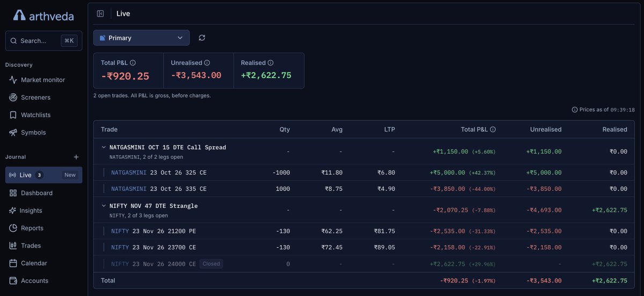This screenshot has width=644, height=296.
Task: Click the 09:39:18 price timestamp
Action: [x=623, y=110]
